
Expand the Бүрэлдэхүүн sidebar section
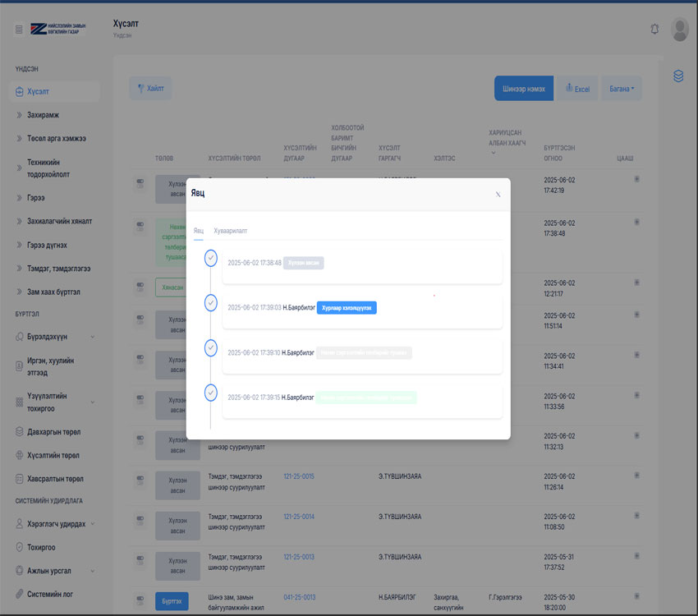point(92,337)
